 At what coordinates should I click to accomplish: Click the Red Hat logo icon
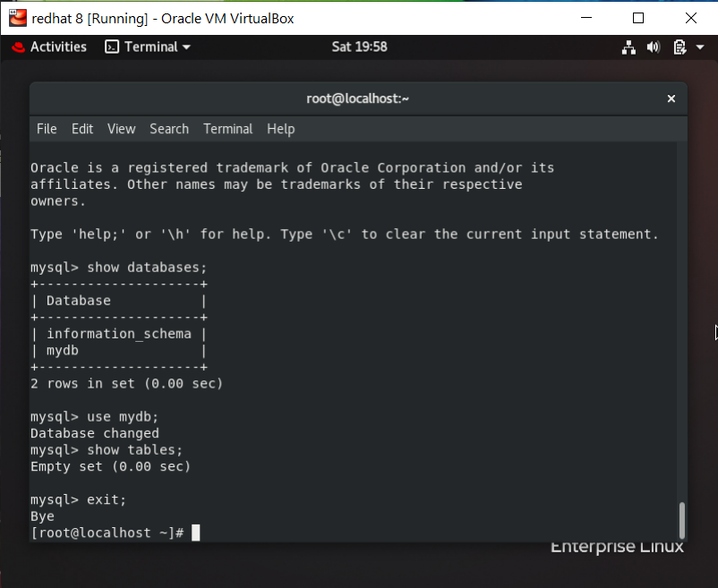(x=18, y=47)
